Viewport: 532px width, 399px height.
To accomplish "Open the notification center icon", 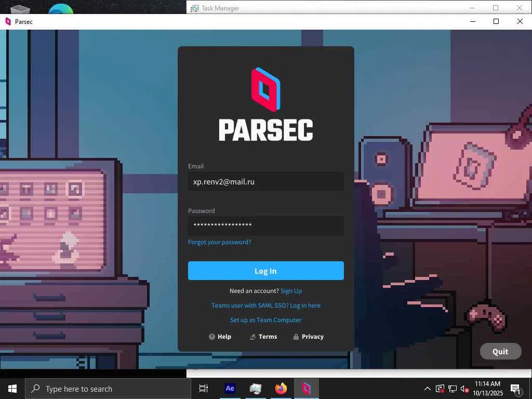I will [515, 389].
